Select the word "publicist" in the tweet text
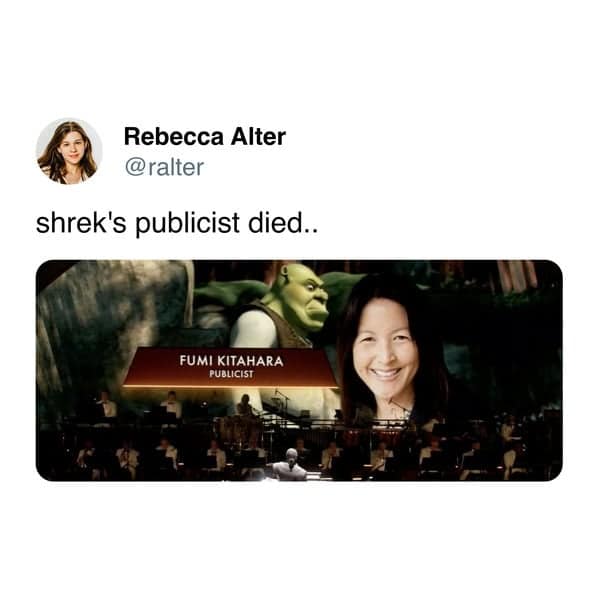Viewport: 599px width, 599px height. point(187,223)
